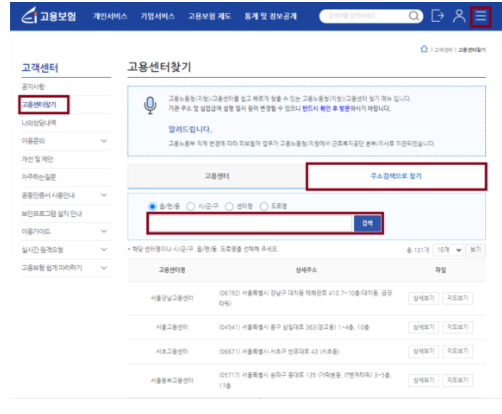The width and height of the screenshot is (502, 414).
Task: Click the address search text field
Action: (250, 223)
